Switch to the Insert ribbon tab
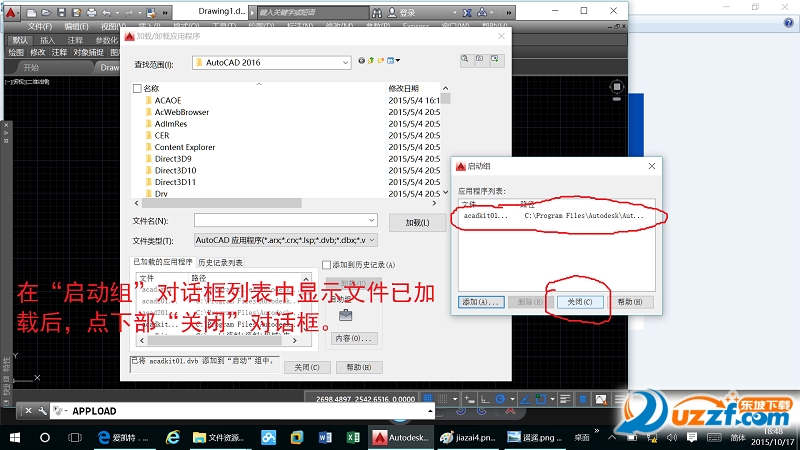The height and width of the screenshot is (450, 800). [47, 40]
